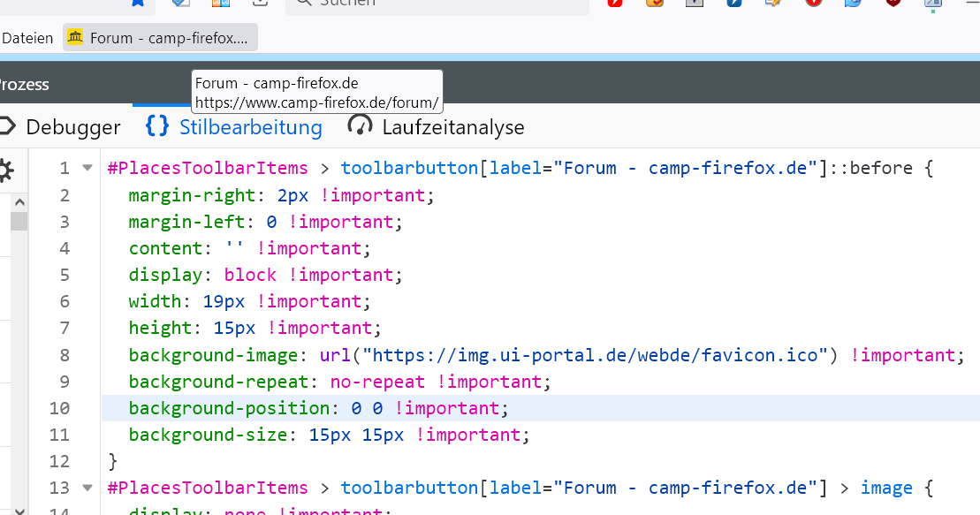Click the stylesheet sidebar scrollbar thumb

[x=19, y=221]
